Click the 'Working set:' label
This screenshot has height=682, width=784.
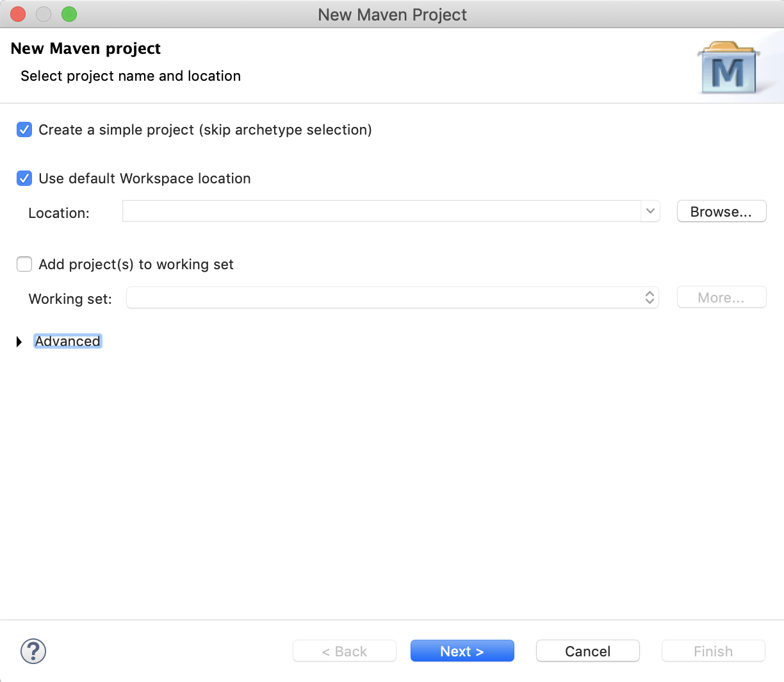click(70, 299)
